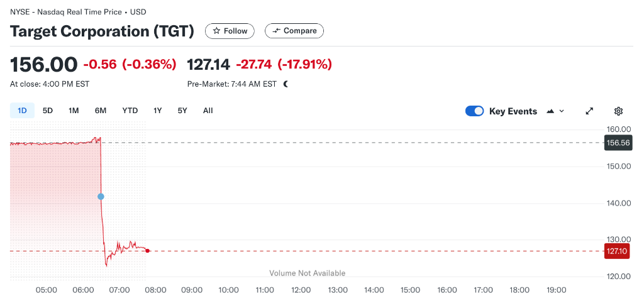The image size is (644, 303).
Task: Switch chart to 6M range
Action: (101, 111)
